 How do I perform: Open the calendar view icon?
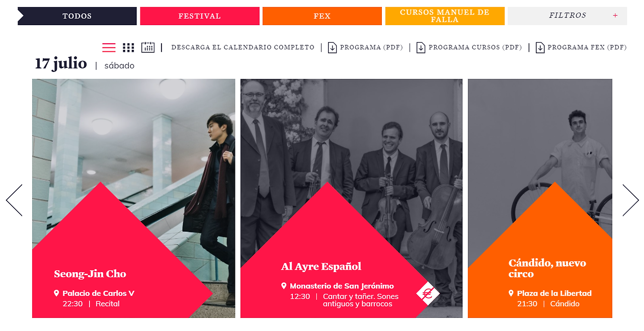[x=148, y=47]
